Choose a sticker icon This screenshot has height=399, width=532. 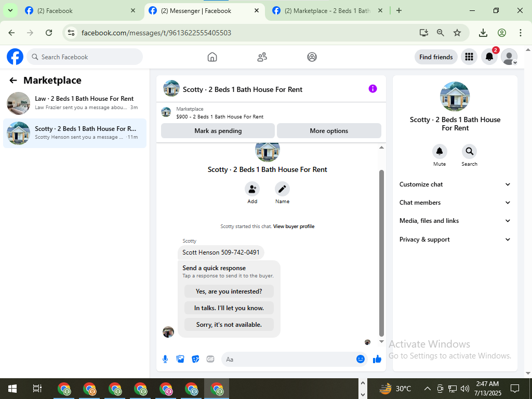point(195,359)
